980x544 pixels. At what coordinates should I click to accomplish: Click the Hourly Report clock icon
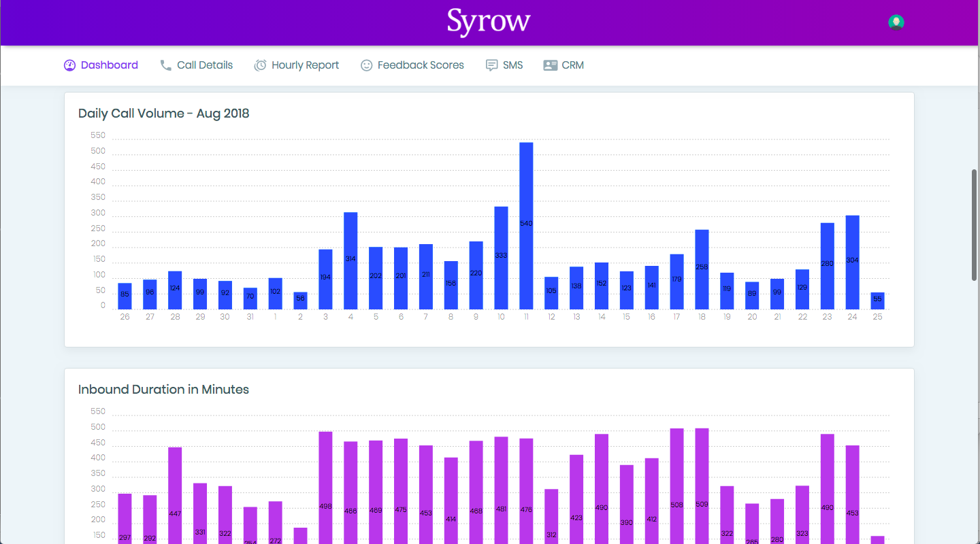pyautogui.click(x=260, y=65)
